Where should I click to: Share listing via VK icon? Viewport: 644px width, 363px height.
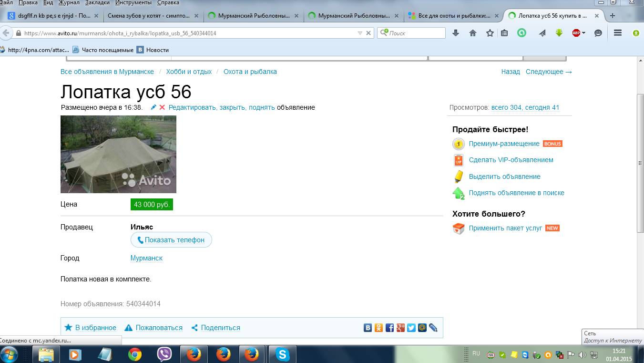[368, 328]
